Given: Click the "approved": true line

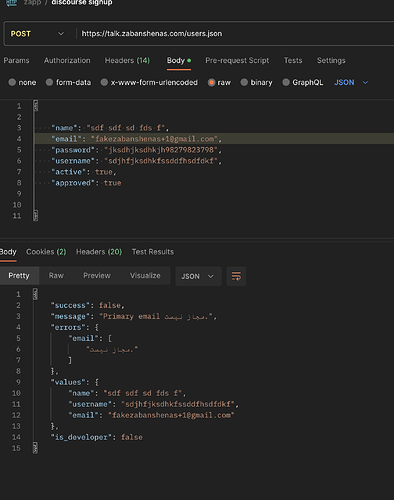Looking at the screenshot, I should pyautogui.click(x=86, y=183).
